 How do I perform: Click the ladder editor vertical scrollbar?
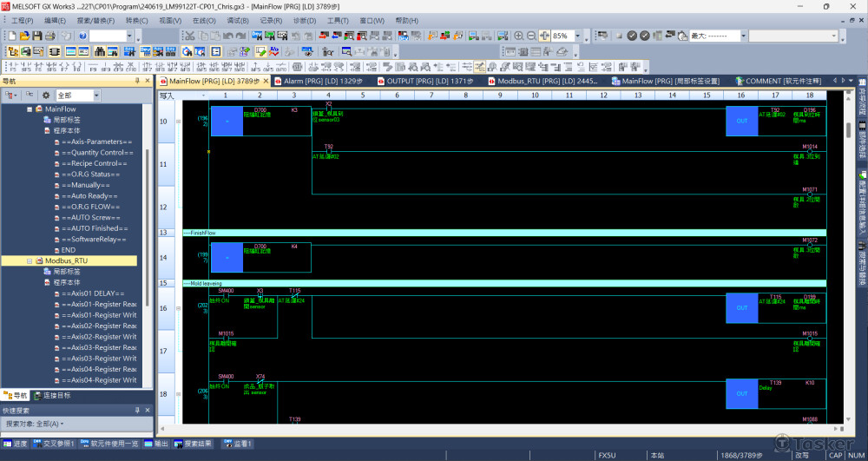848,260
